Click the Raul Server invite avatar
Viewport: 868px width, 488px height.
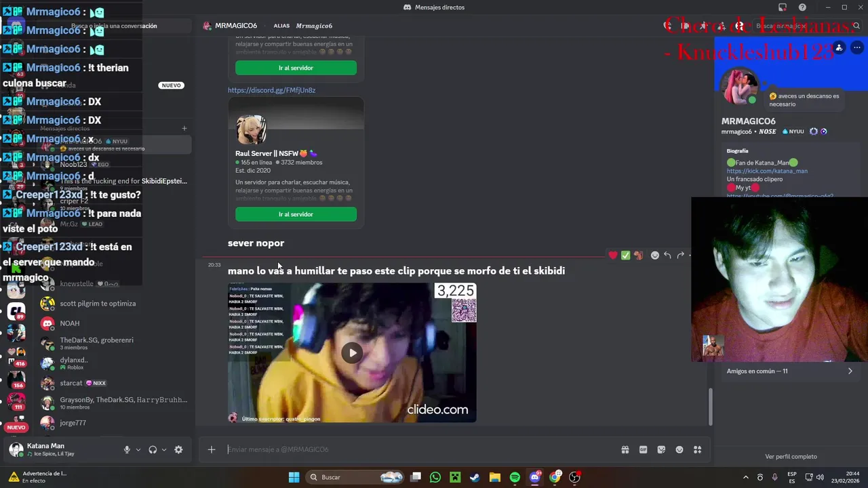[x=251, y=129]
